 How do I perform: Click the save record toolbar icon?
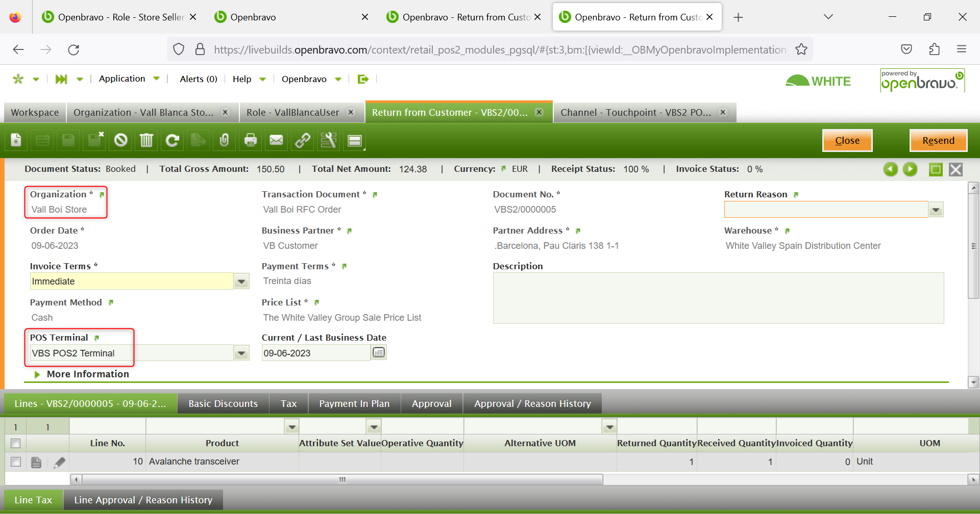pos(68,140)
